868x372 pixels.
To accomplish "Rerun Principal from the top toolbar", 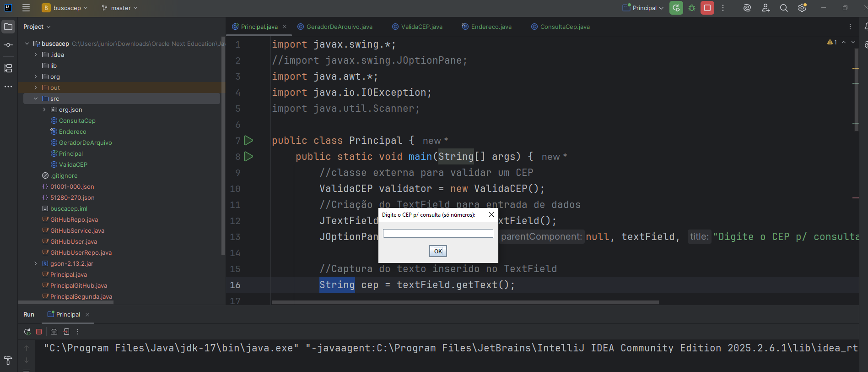I will coord(676,8).
